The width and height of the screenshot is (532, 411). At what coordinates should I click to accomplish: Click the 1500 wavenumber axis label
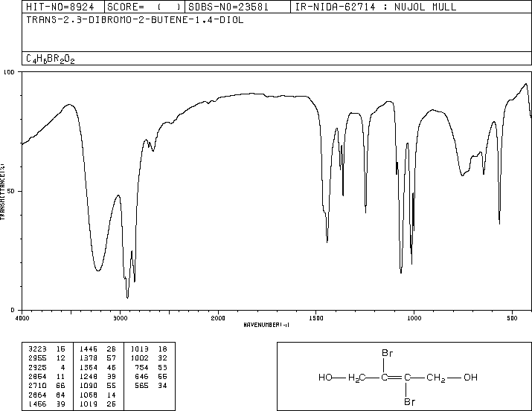[x=316, y=318]
